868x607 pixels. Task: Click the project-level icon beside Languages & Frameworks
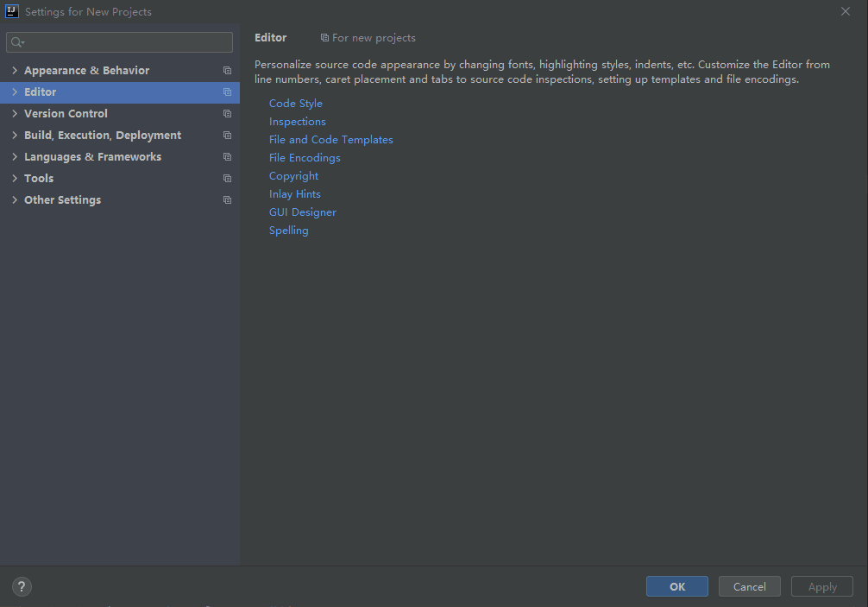coord(227,157)
